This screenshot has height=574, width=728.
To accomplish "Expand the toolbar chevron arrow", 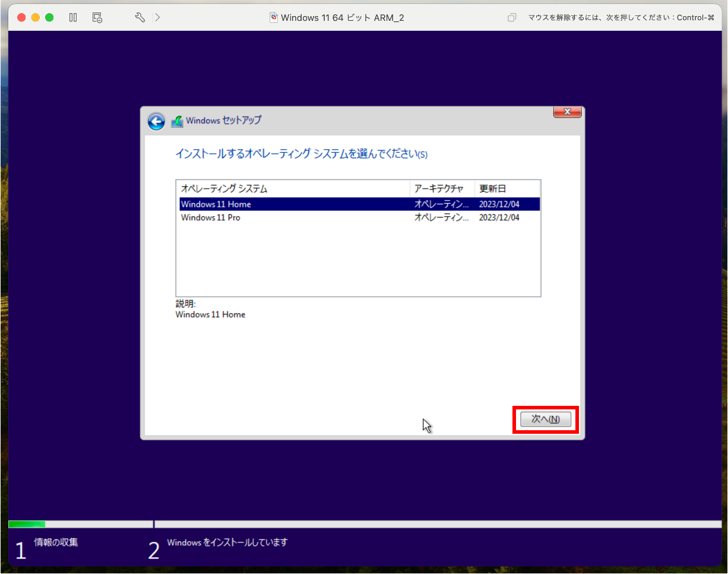I will pyautogui.click(x=157, y=17).
